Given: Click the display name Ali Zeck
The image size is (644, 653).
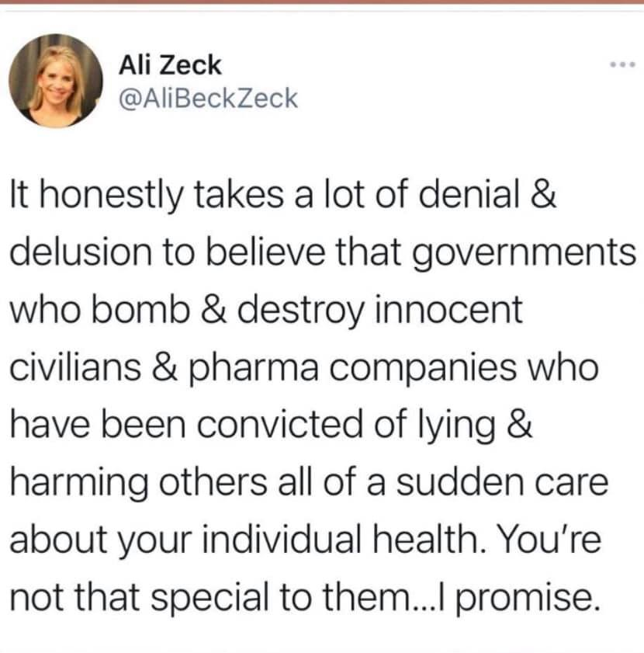Looking at the screenshot, I should coord(170,65).
